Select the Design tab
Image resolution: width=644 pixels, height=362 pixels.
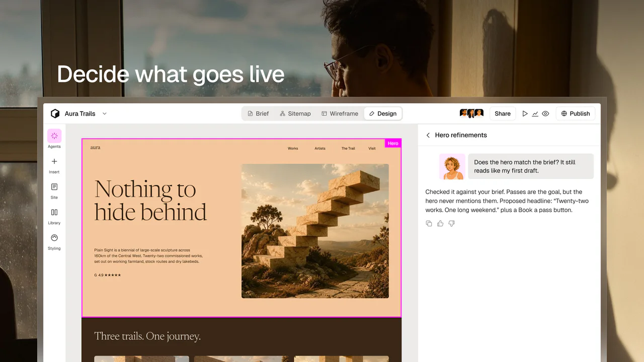(383, 114)
